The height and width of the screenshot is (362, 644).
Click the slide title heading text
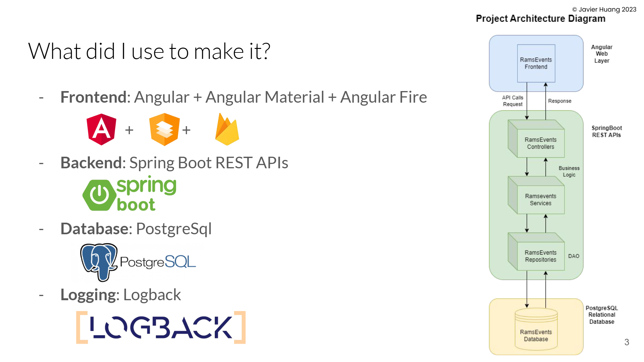(x=149, y=51)
